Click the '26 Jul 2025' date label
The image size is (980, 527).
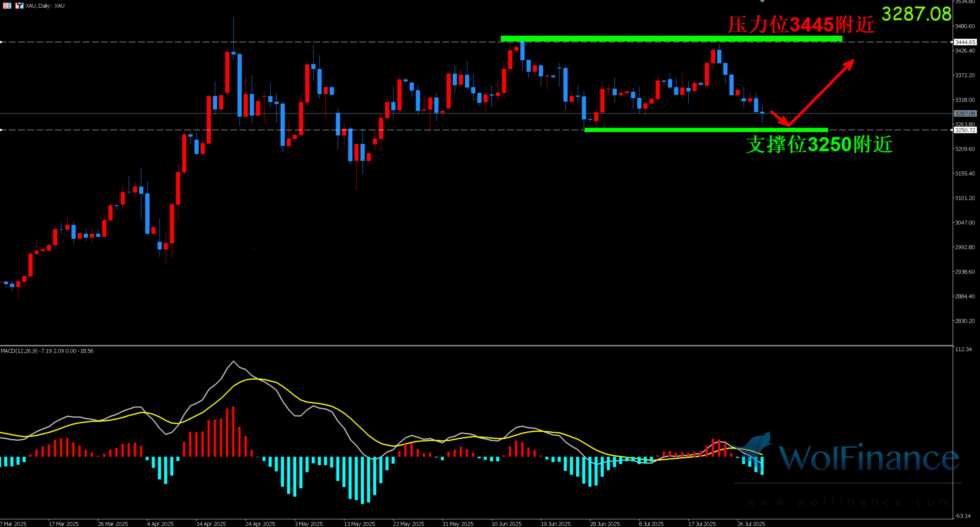pyautogui.click(x=751, y=524)
